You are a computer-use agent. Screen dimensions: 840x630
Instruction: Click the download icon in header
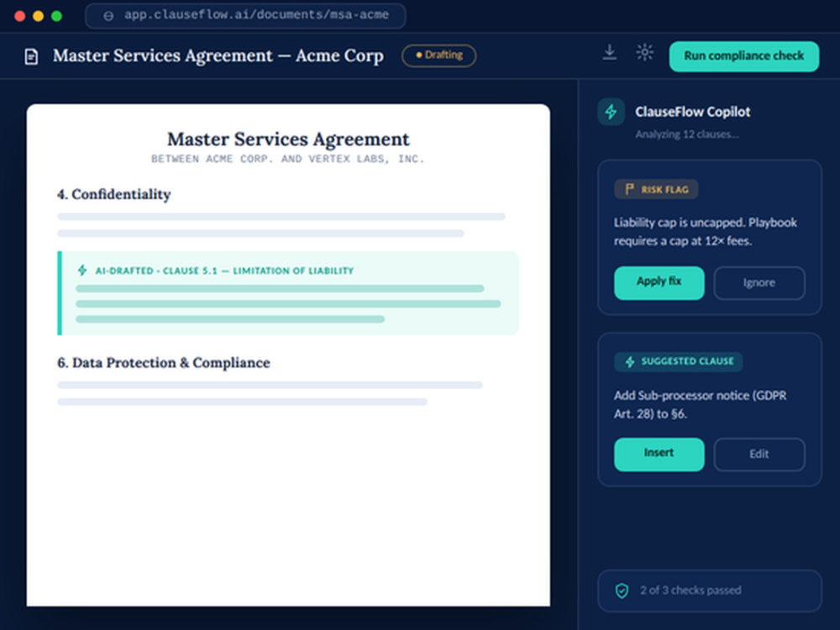coord(610,52)
